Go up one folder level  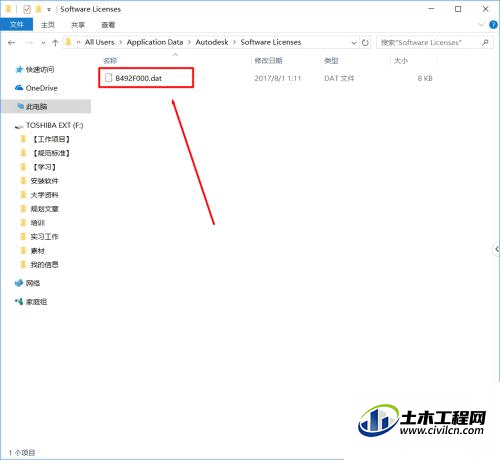55,42
